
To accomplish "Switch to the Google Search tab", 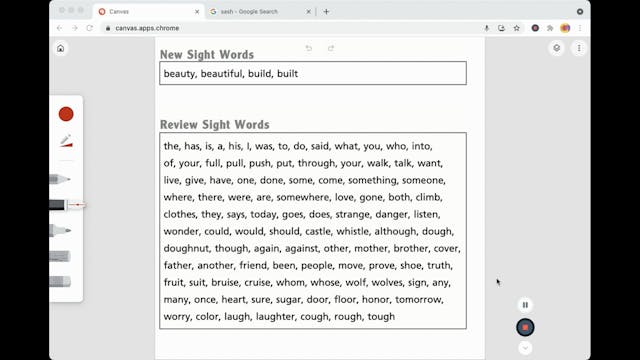I will 261,12.
